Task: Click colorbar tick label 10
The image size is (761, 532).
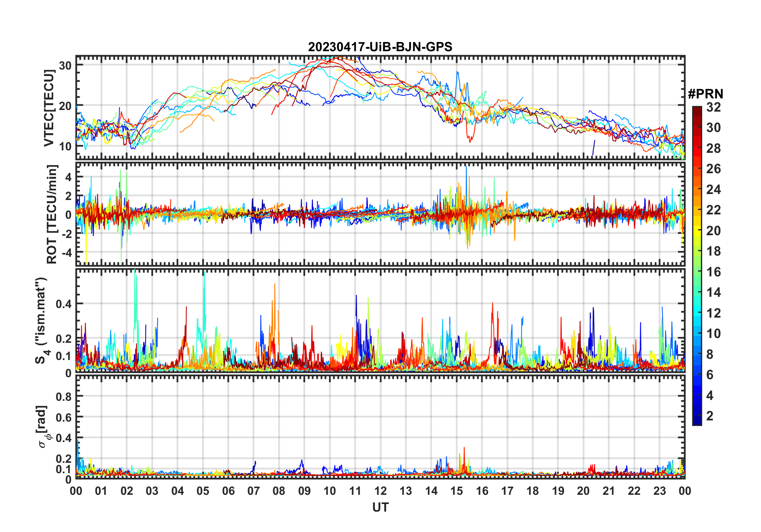Action: (713, 334)
